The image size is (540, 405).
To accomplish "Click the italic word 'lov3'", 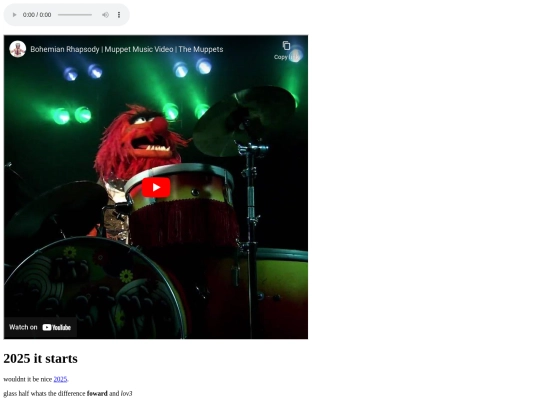I will click(126, 393).
